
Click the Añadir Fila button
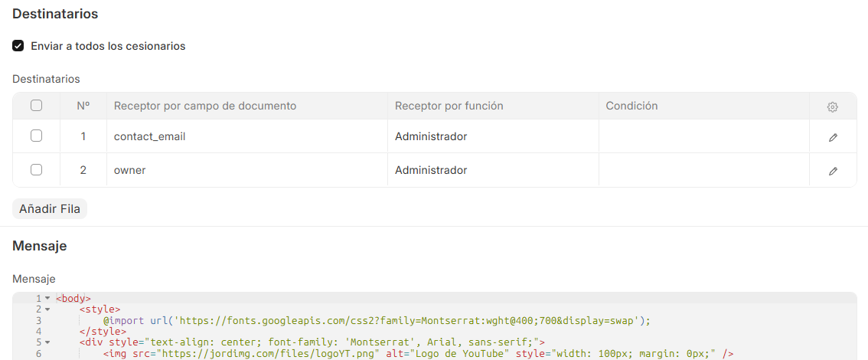pos(50,209)
